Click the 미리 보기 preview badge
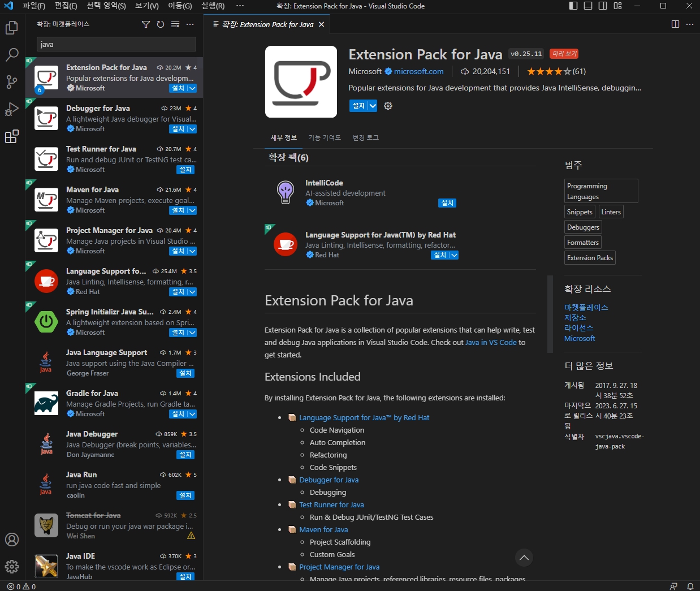The image size is (700, 591). [564, 54]
